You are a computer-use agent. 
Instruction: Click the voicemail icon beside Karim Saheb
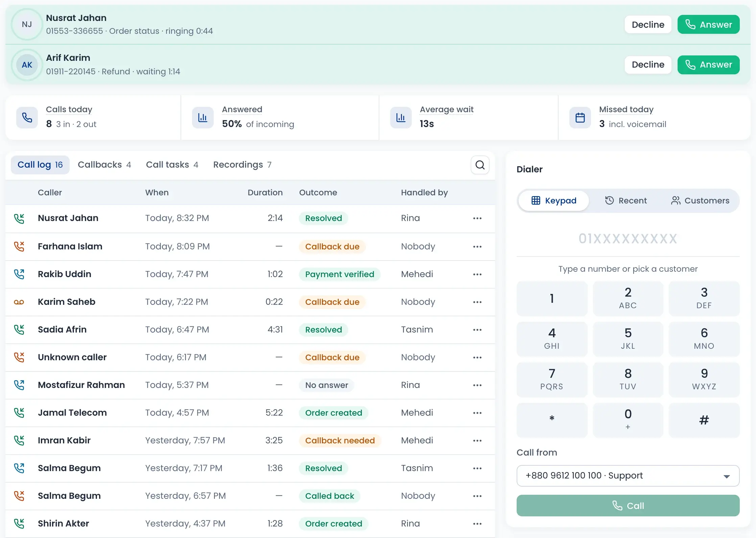19,302
